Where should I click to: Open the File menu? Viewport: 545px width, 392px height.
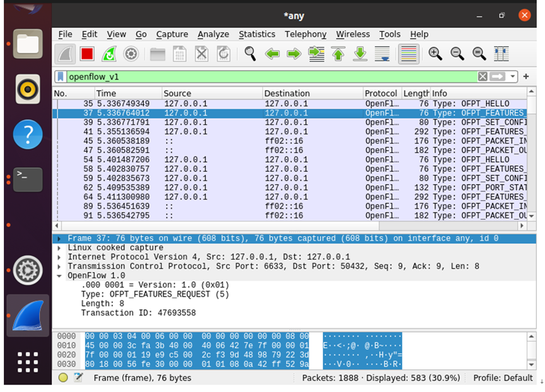pos(66,34)
